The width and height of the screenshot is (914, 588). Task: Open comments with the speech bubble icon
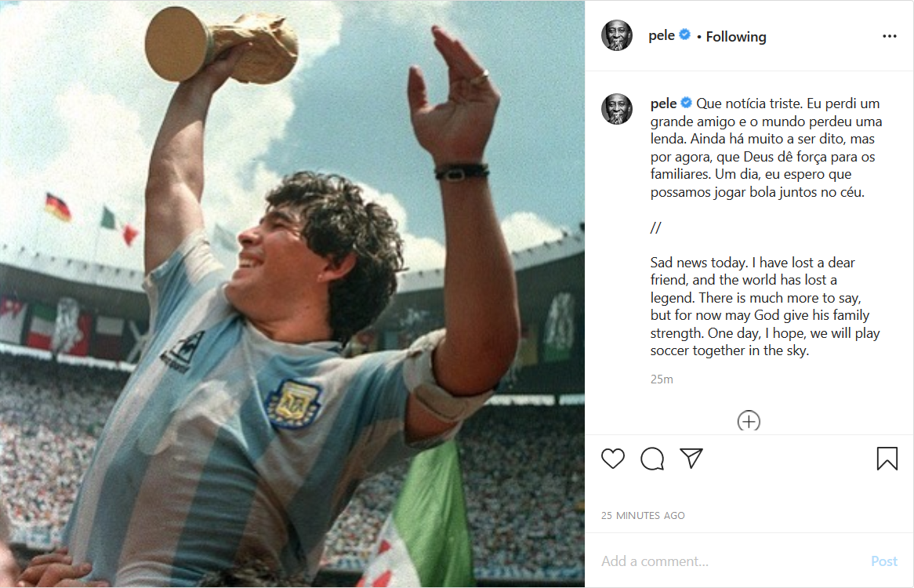coord(652,459)
